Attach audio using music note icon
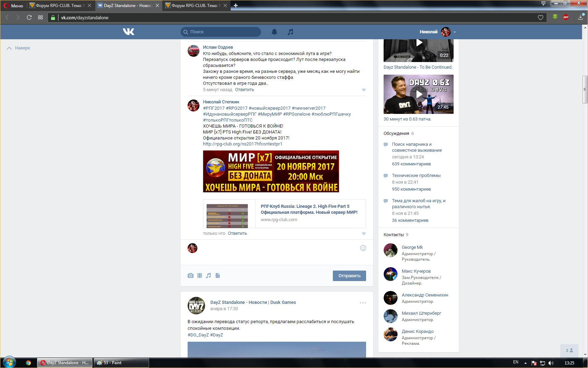The image size is (588, 368). tap(209, 275)
